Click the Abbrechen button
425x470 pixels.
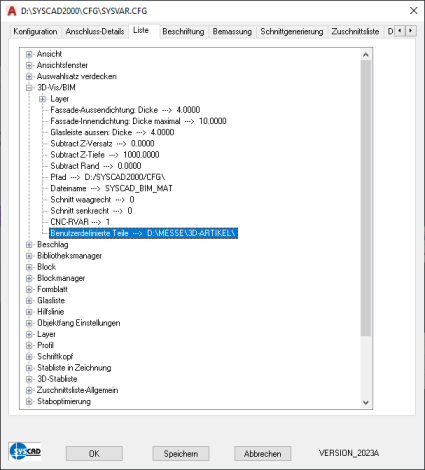coord(262,453)
